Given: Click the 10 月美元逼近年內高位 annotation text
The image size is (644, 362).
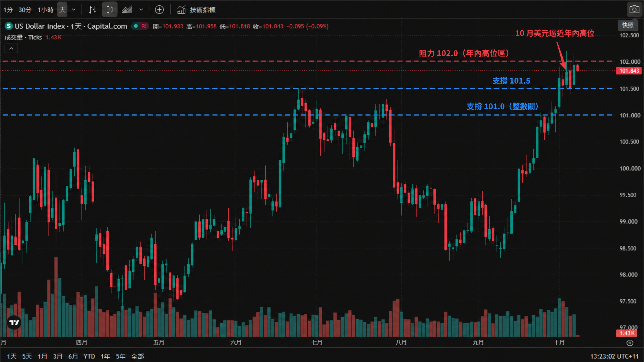Looking at the screenshot, I should [555, 33].
